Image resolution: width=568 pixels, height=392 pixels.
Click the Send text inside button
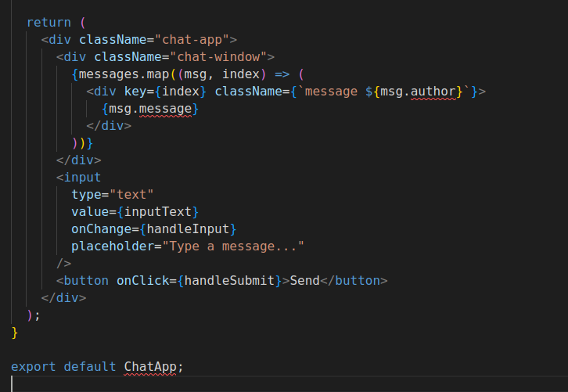[x=305, y=280]
